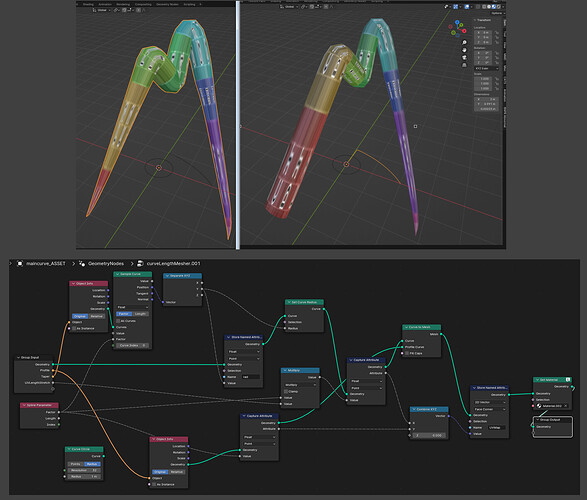Select Length mode in Sample Curve node

coord(140,314)
